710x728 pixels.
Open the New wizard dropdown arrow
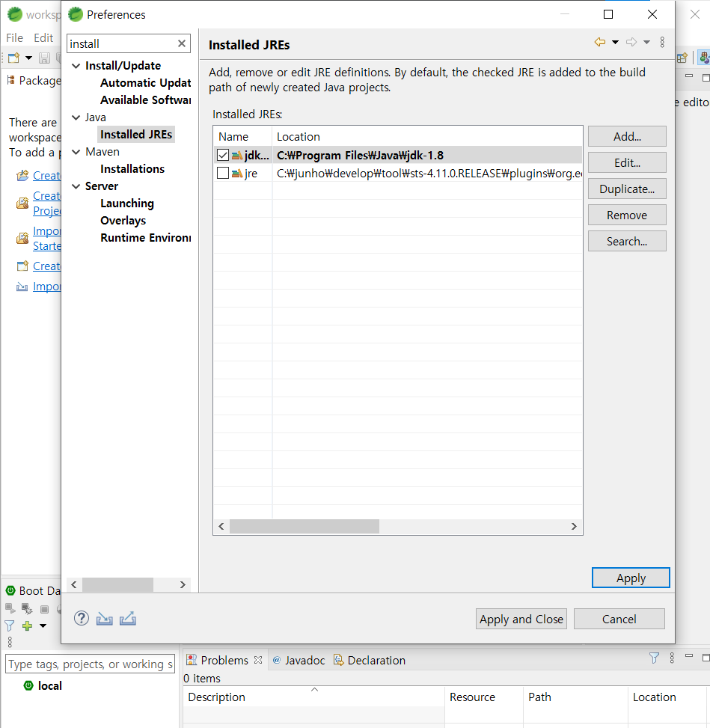point(28,58)
